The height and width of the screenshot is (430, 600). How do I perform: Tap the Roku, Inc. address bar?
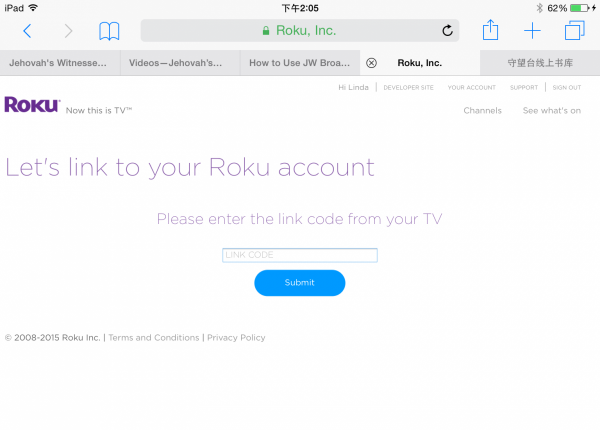(300, 31)
